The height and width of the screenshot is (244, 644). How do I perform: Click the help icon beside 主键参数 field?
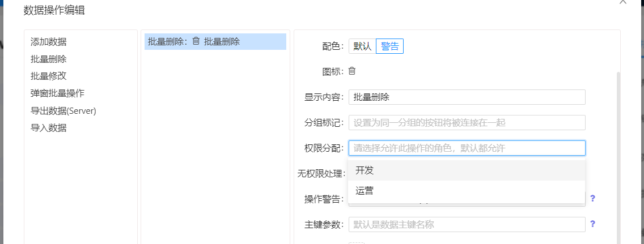click(592, 224)
